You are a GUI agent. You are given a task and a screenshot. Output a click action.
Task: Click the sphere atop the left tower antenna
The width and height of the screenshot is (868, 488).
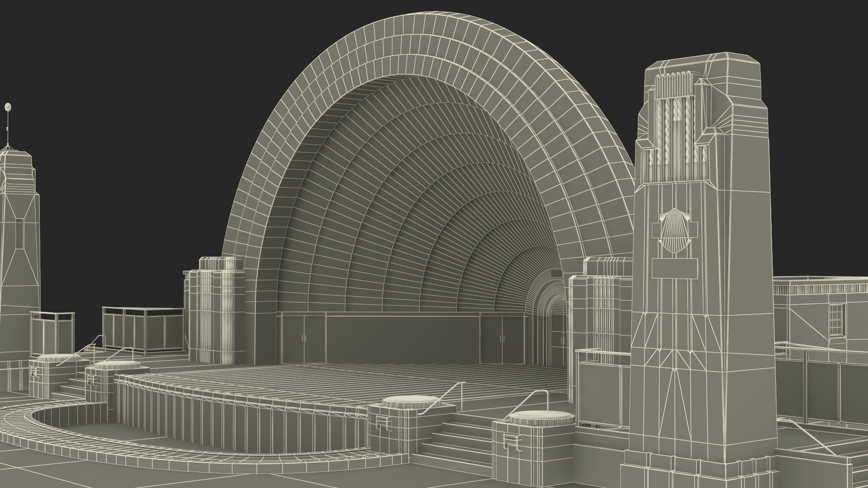7,107
